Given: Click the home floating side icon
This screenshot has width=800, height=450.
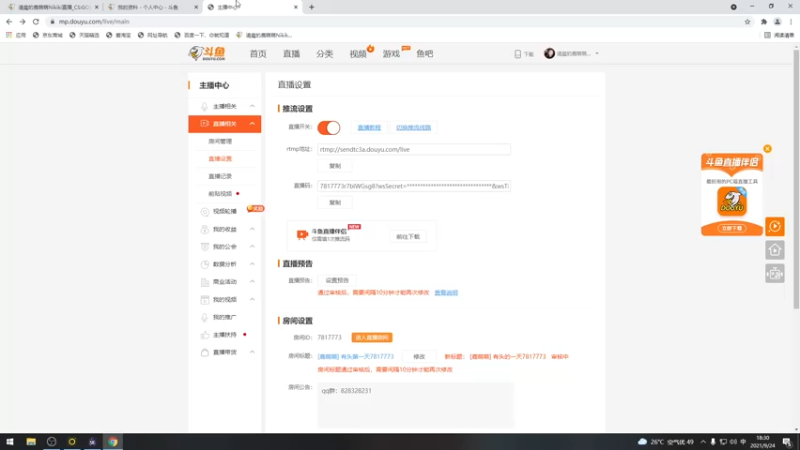Looking at the screenshot, I should (774, 250).
